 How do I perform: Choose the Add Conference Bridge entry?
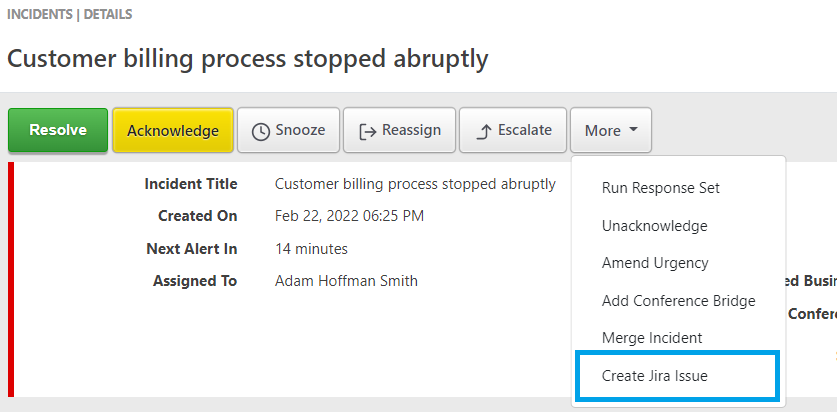[x=678, y=300]
